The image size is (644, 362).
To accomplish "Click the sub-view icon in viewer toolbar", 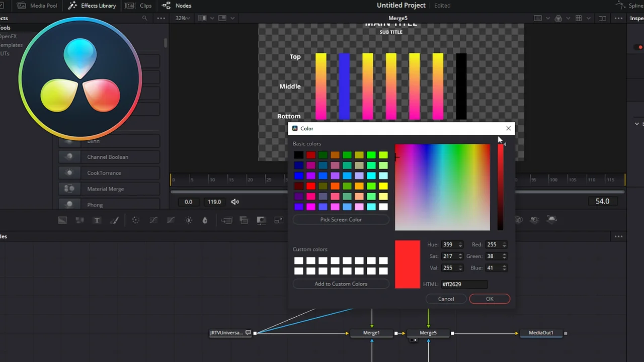I will click(x=222, y=18).
